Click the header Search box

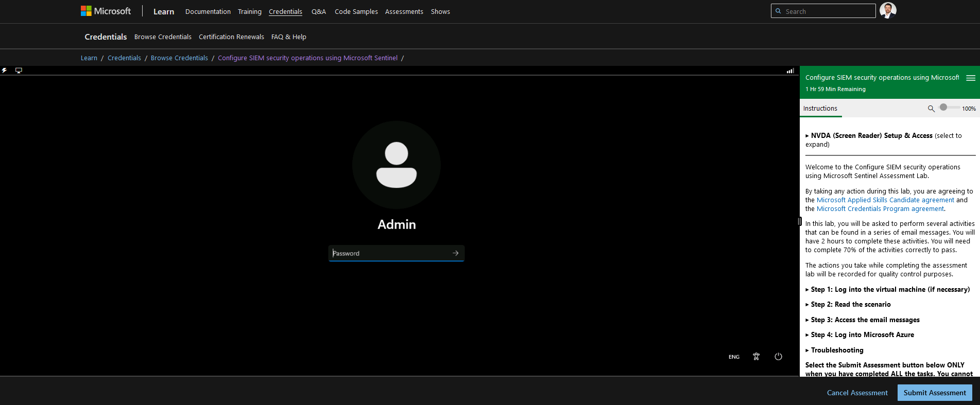coord(823,11)
